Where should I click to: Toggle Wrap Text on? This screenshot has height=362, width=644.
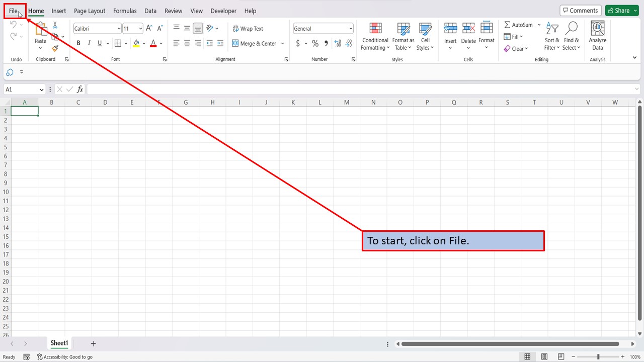point(248,29)
